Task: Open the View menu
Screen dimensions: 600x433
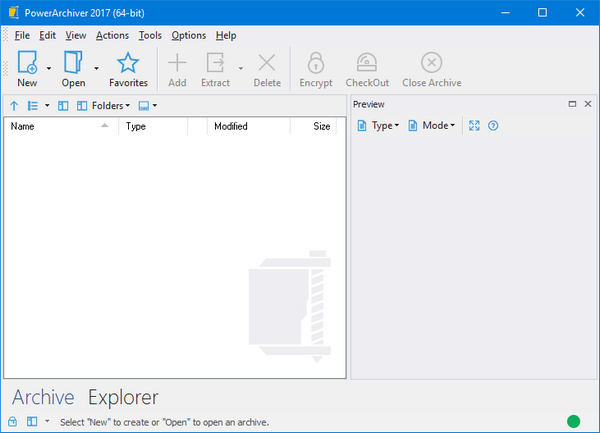Action: click(75, 36)
